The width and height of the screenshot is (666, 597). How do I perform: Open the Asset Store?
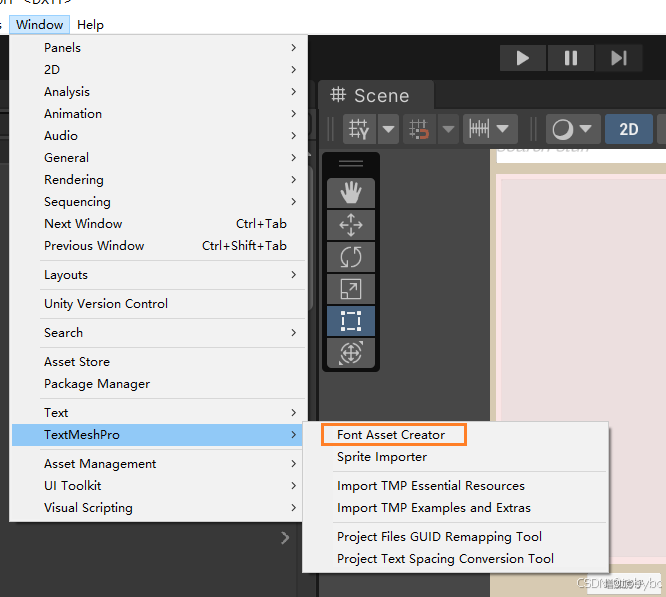click(159, 362)
